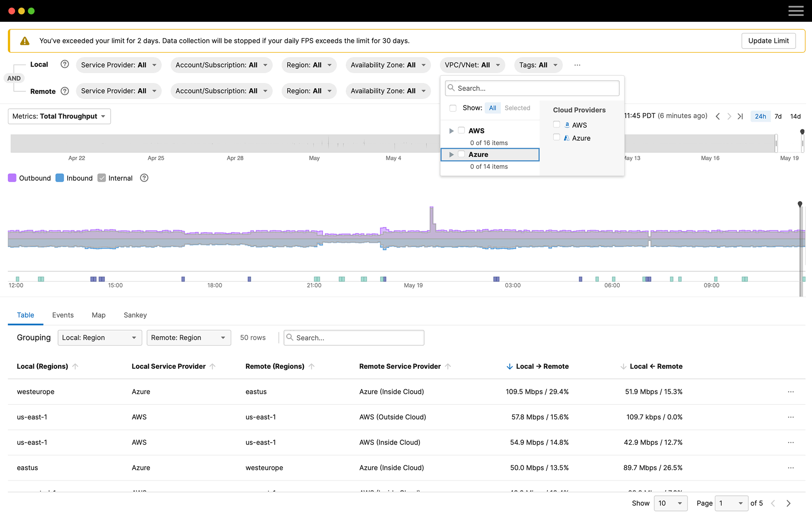
Task: Click the more filters ellipsis icon
Action: (x=577, y=65)
